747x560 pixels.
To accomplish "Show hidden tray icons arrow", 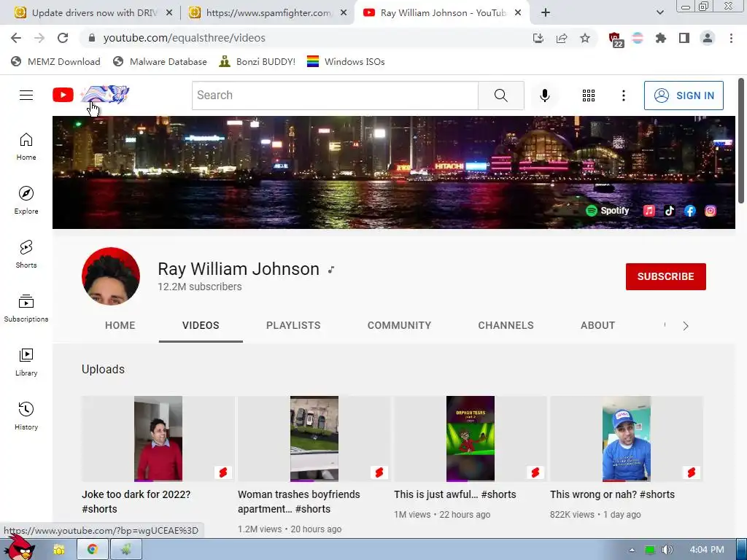I will pyautogui.click(x=632, y=550).
